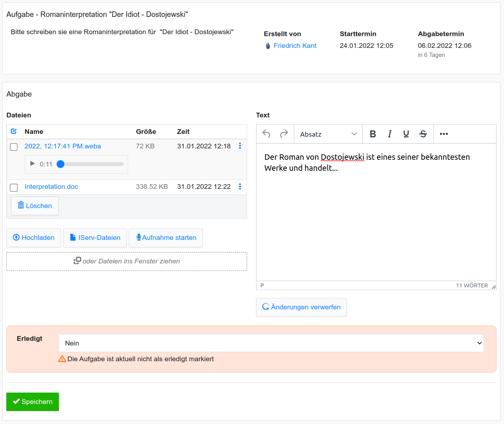Click the Starttermin date 24.01.2022 12:05
Screen dimensions: 504x424
point(367,46)
